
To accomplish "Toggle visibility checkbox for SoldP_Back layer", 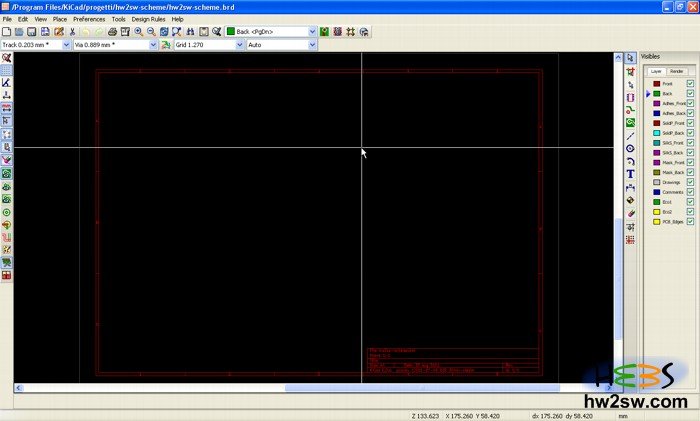I will pyautogui.click(x=690, y=133).
